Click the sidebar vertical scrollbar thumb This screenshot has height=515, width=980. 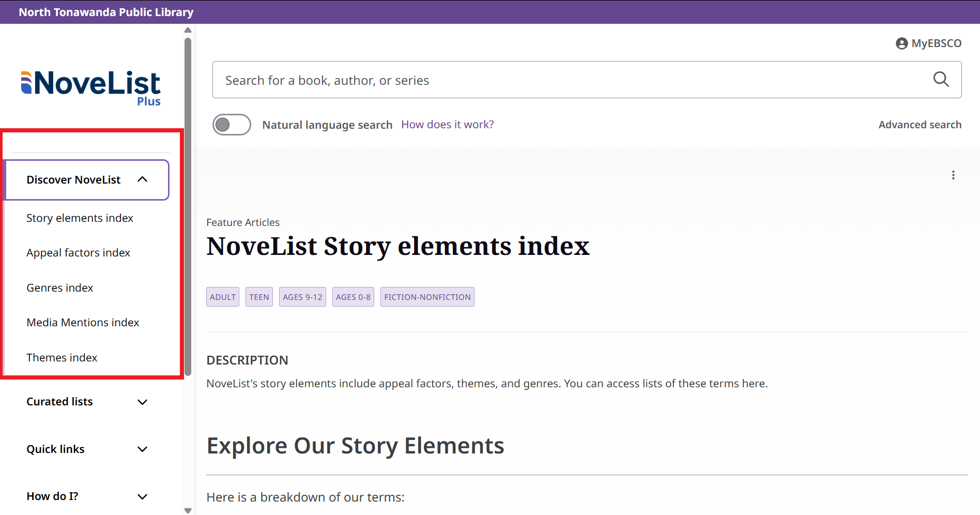click(188, 206)
